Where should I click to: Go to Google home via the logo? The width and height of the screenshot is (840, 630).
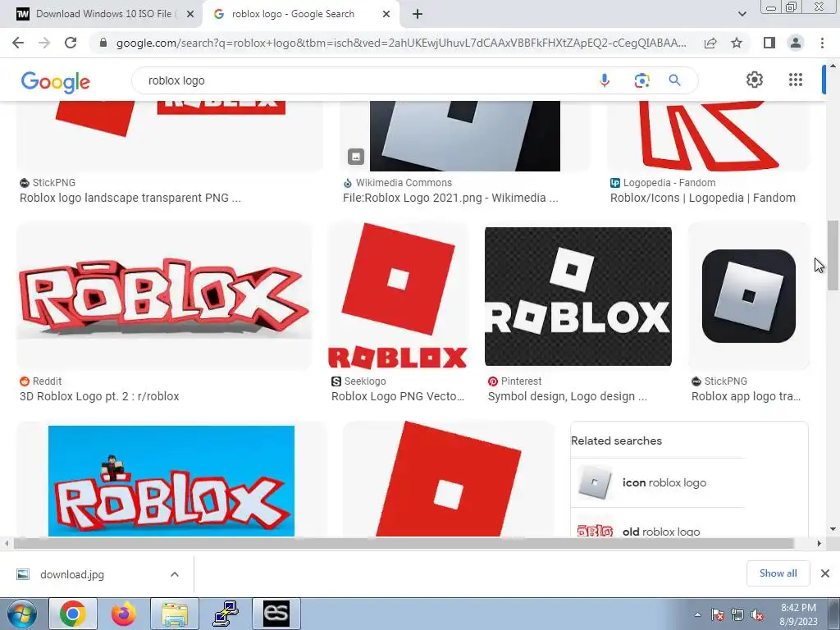click(x=56, y=81)
